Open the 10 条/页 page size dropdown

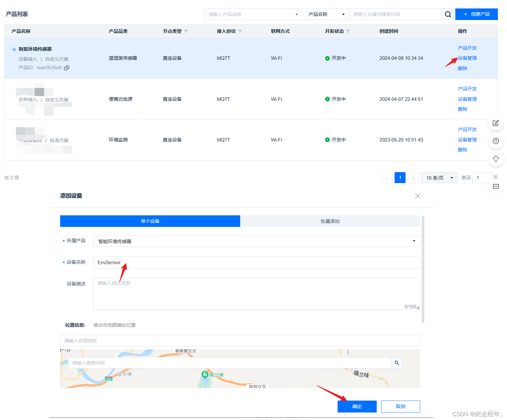pos(439,178)
